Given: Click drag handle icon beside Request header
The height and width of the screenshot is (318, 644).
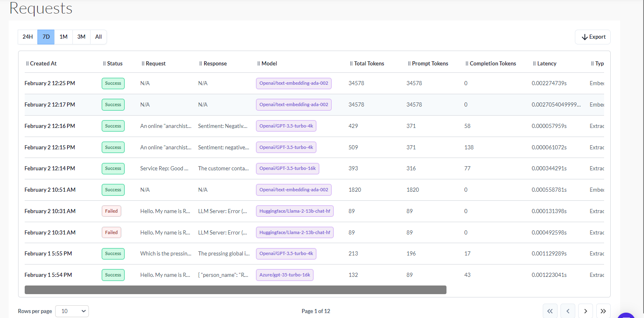Looking at the screenshot, I should (143, 64).
